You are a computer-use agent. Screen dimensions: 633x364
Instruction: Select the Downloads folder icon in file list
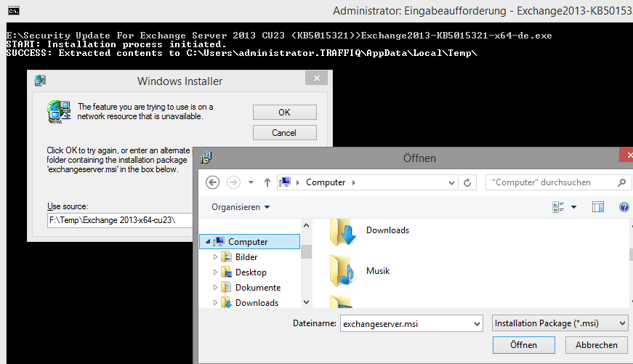[342, 232]
